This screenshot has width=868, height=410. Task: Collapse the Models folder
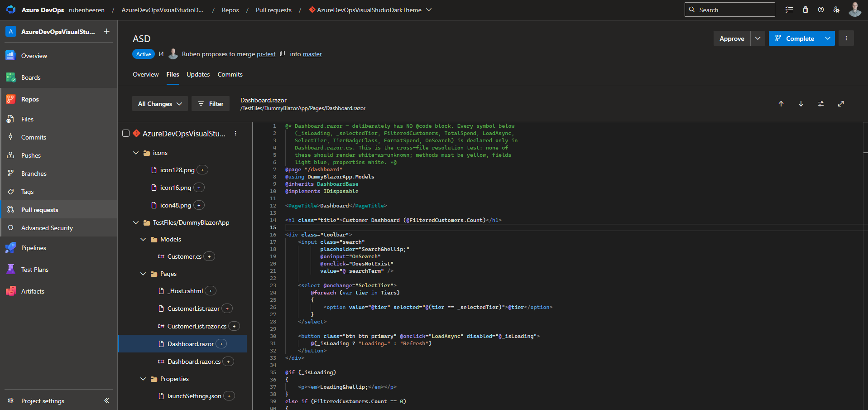click(143, 239)
